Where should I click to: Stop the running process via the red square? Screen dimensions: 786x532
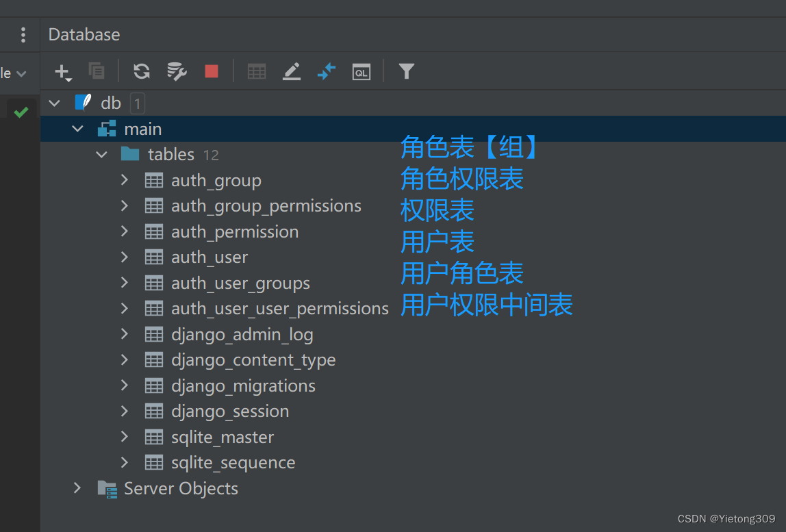pyautogui.click(x=211, y=71)
